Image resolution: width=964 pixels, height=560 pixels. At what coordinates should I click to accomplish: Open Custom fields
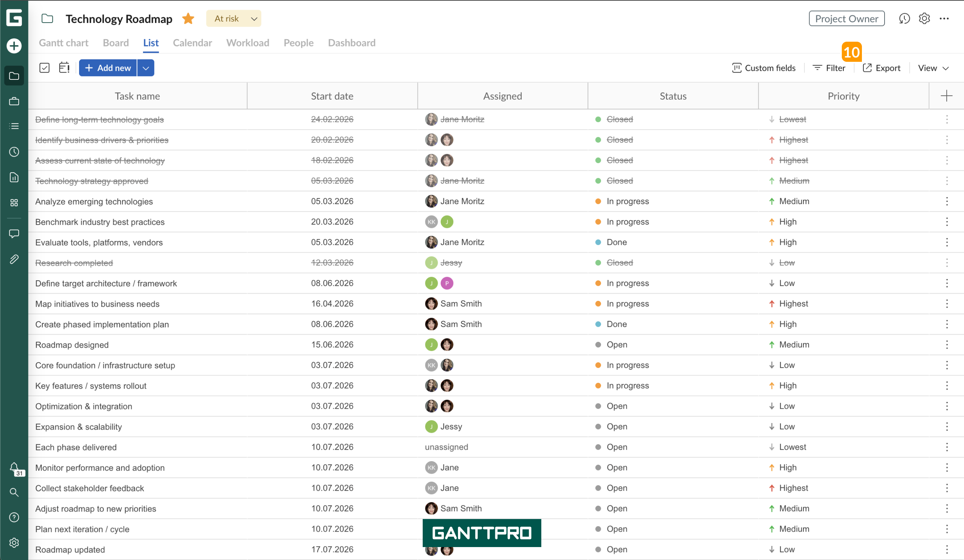(764, 68)
